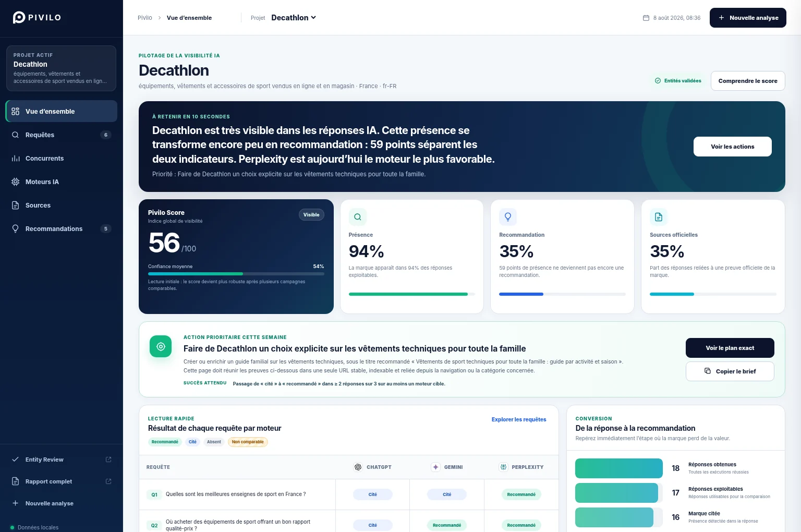This screenshot has height=532, width=801.
Task: Open the Sources sidebar section
Action: [62, 205]
